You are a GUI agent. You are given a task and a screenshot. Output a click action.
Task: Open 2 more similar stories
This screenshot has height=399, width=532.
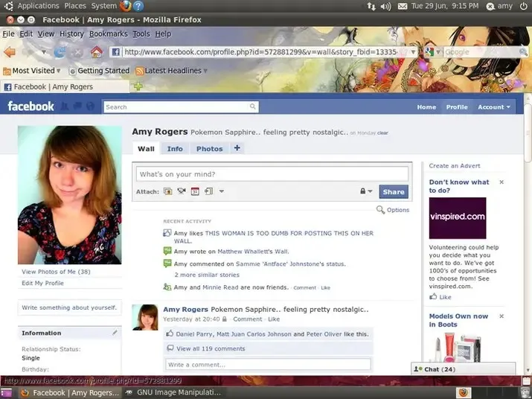207,275
